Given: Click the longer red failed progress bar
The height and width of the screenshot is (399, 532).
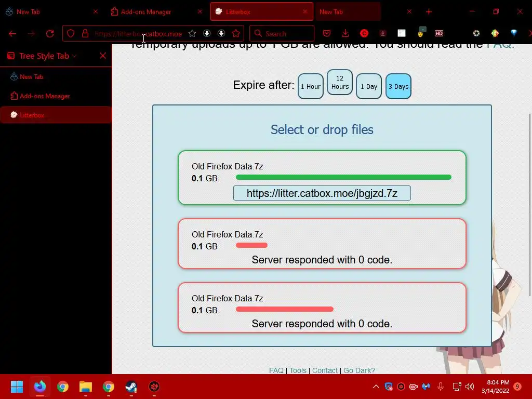Looking at the screenshot, I should (285, 309).
